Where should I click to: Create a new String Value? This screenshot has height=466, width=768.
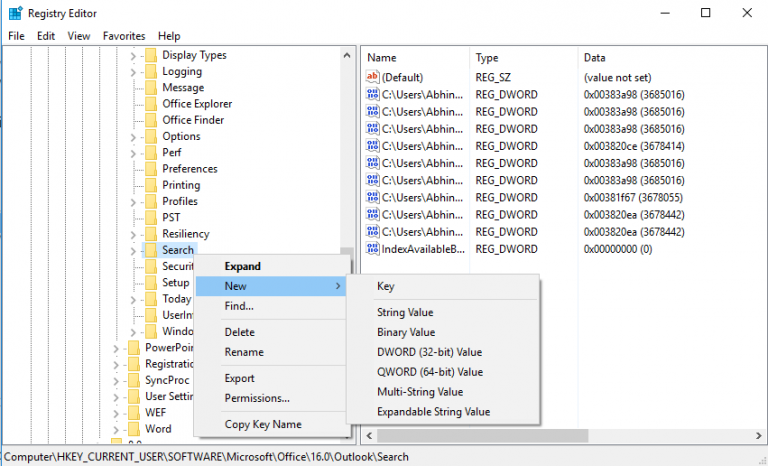[443, 312]
